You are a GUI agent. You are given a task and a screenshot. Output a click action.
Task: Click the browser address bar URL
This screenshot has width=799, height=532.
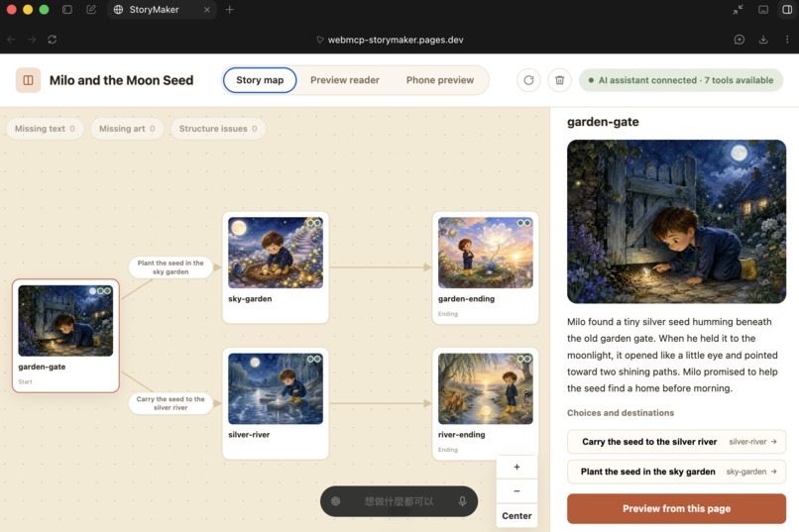[x=396, y=40]
